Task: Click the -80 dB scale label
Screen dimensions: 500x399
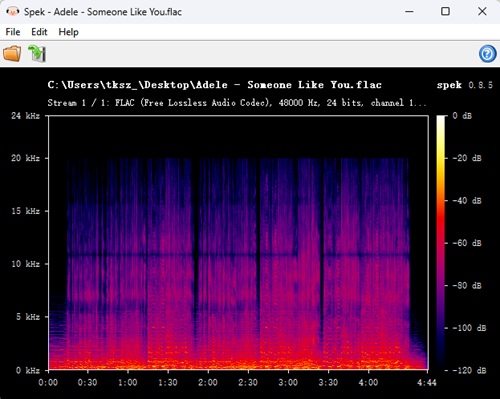Action: click(467, 286)
